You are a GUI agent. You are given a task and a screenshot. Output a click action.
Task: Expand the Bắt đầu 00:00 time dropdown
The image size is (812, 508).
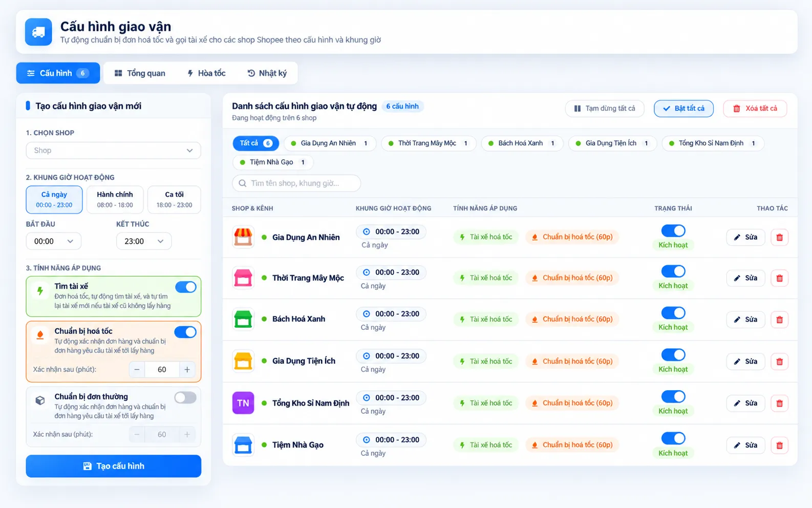click(x=54, y=241)
